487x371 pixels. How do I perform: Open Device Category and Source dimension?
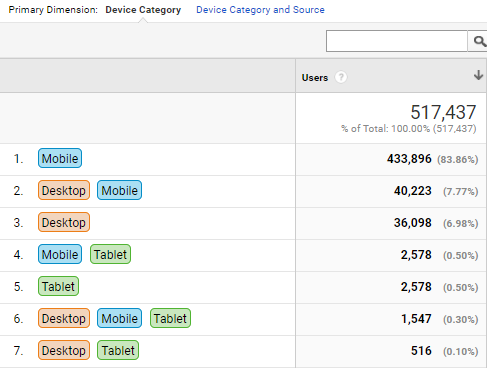(260, 10)
